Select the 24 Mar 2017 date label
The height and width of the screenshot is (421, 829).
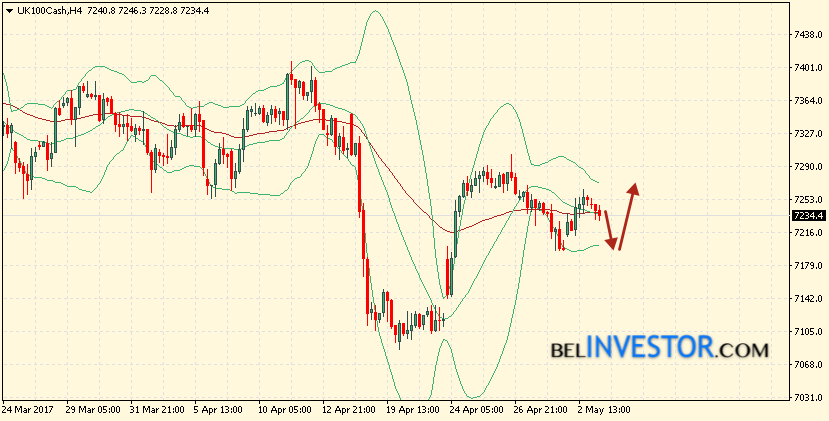[25, 410]
